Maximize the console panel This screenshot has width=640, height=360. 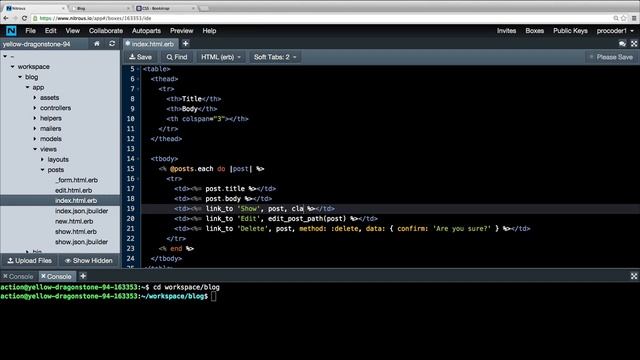pyautogui.click(x=634, y=276)
